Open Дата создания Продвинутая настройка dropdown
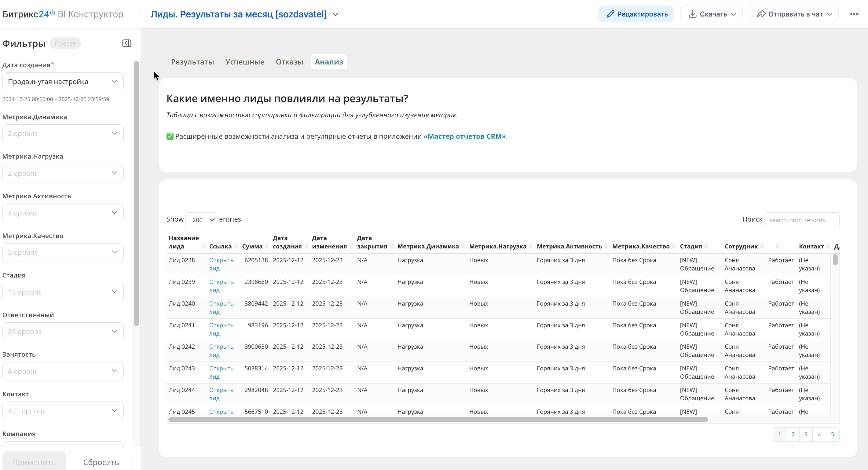The width and height of the screenshot is (868, 470). coord(63,82)
